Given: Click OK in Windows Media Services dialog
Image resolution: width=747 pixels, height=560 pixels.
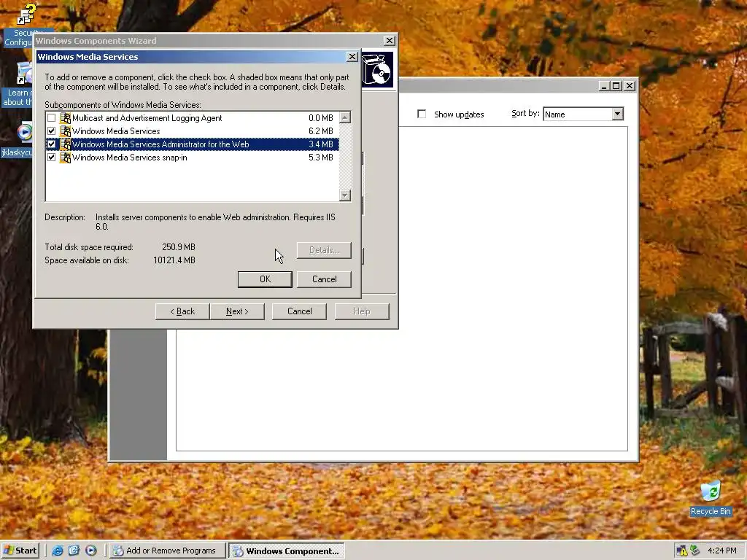Looking at the screenshot, I should [265, 279].
